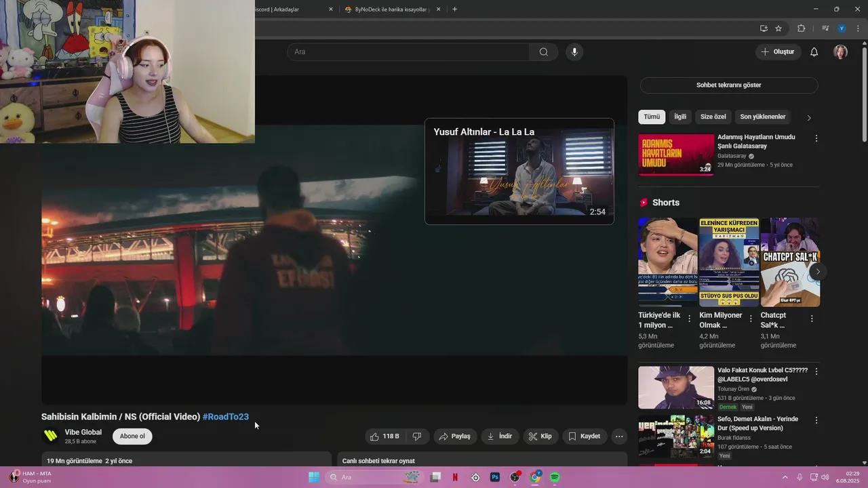
Task: Open more actions ellipsis under the video
Action: [619, 436]
